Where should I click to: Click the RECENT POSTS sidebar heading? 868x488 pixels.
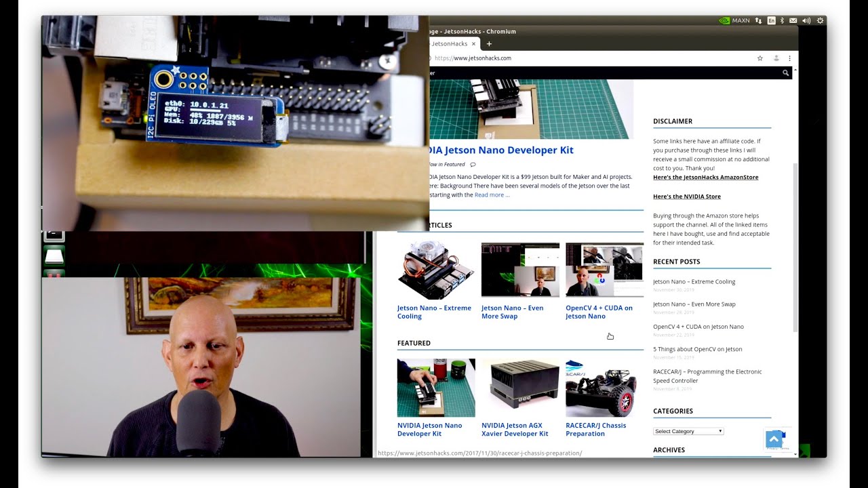(x=676, y=262)
